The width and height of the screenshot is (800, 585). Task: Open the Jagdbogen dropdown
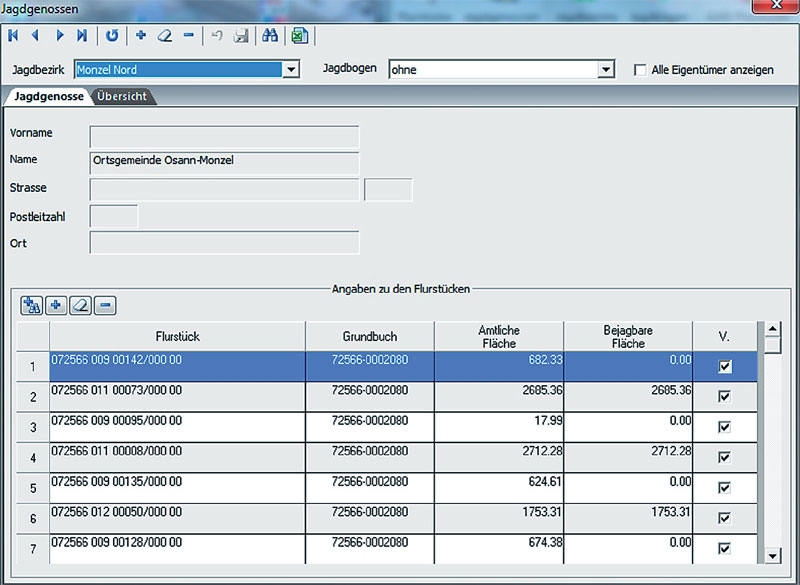tap(606, 69)
